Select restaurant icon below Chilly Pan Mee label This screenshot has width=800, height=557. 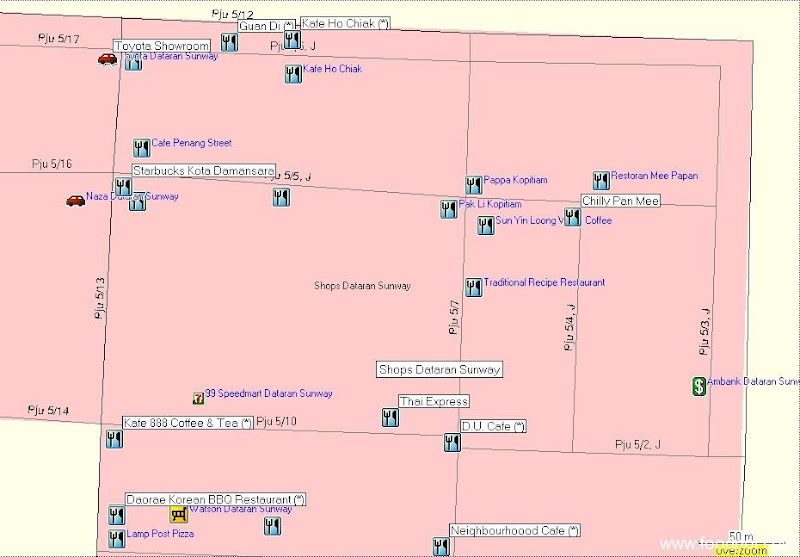(572, 217)
